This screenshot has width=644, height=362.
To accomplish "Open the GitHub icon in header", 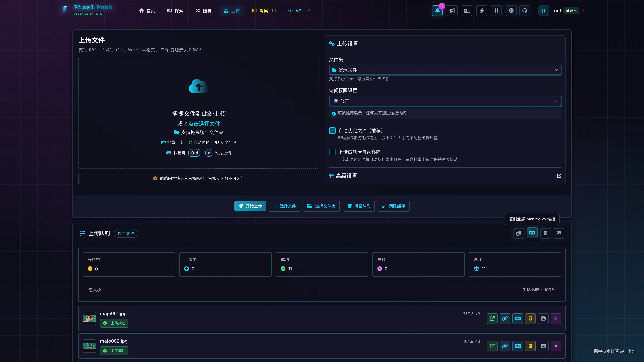I will click(x=524, y=11).
